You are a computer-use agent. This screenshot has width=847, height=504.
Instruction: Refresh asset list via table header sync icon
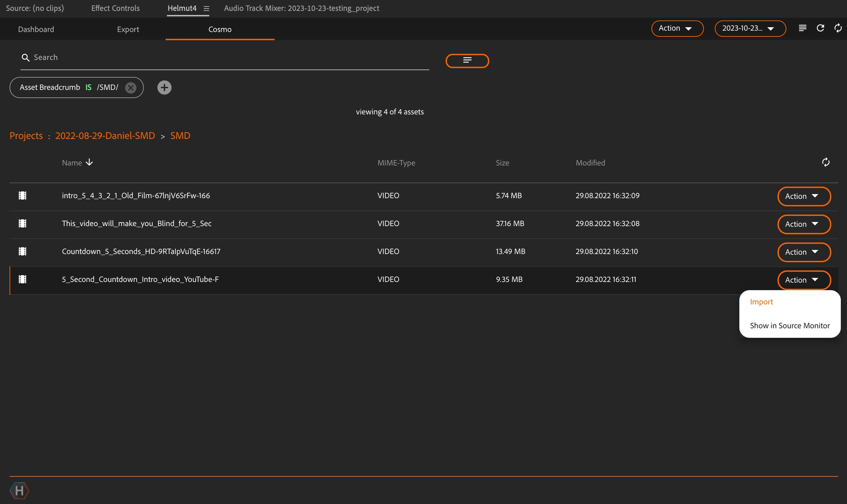(x=826, y=162)
